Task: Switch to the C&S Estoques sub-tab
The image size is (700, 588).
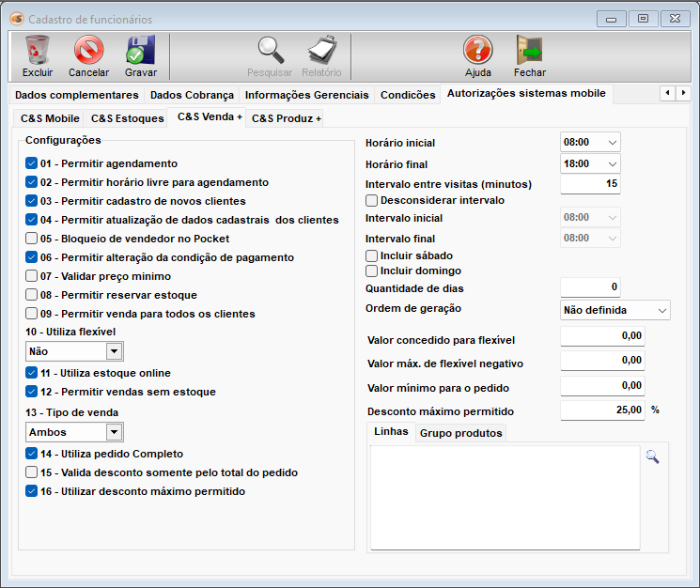Action: click(127, 118)
